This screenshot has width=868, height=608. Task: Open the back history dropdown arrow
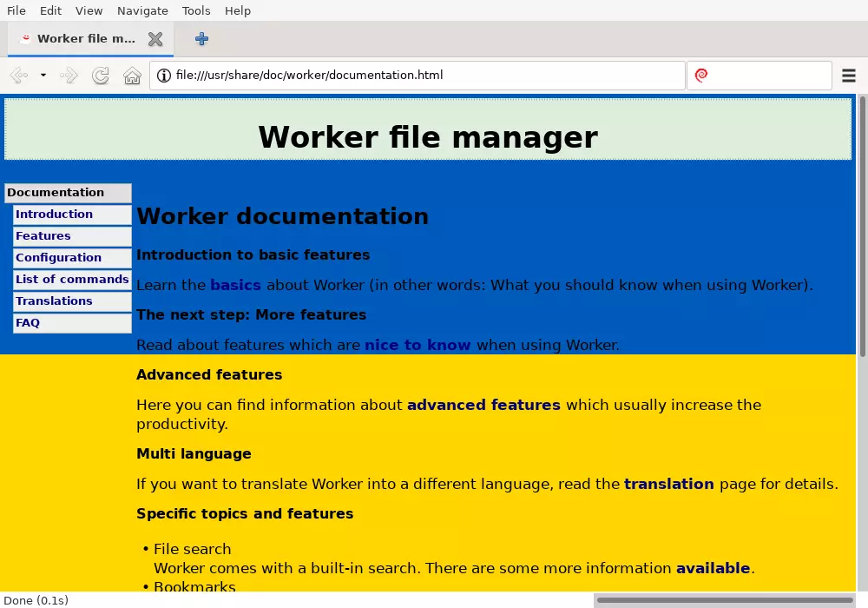tap(43, 76)
